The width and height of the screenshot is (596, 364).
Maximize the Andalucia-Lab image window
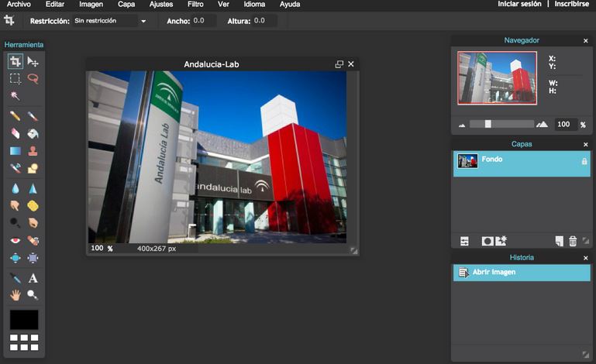click(339, 64)
